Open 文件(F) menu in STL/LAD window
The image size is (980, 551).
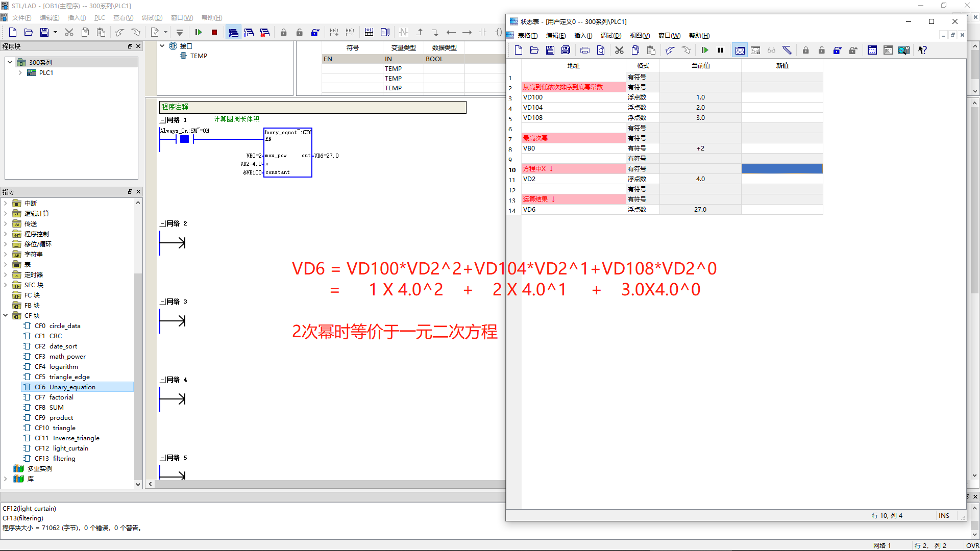(x=21, y=18)
